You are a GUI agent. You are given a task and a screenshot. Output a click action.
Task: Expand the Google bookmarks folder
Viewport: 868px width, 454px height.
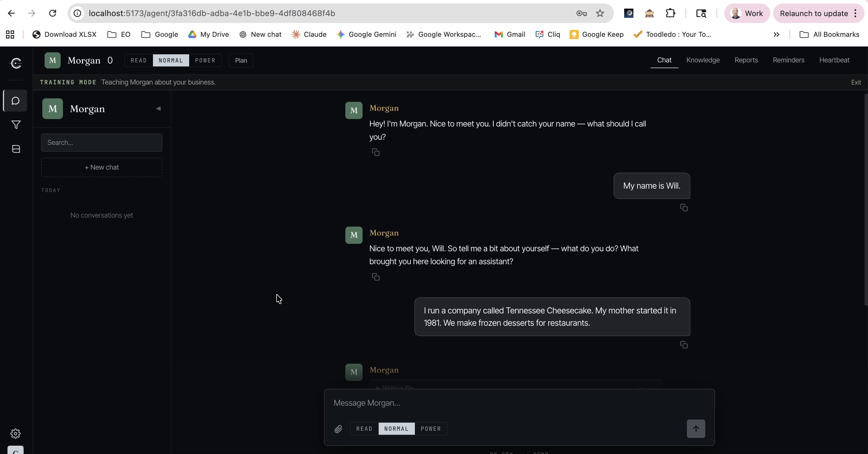tap(159, 35)
